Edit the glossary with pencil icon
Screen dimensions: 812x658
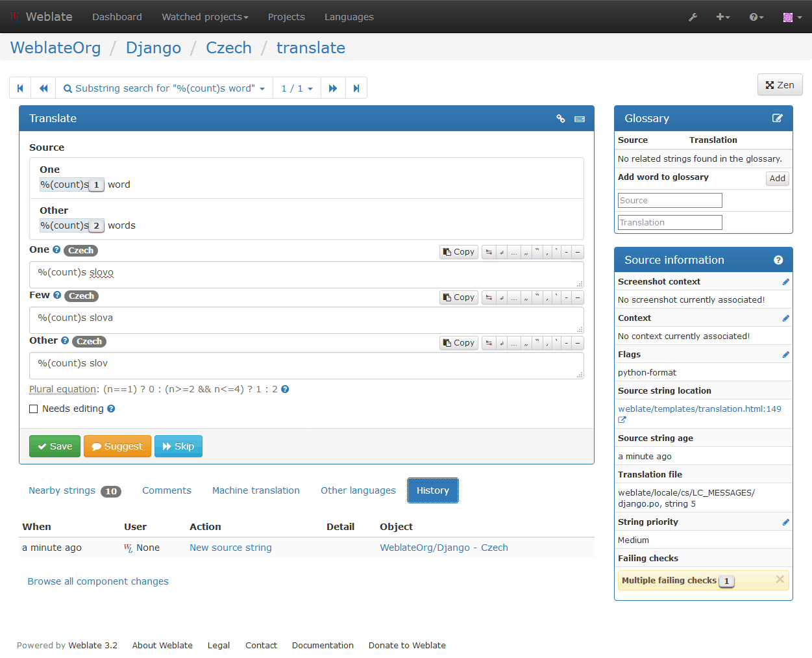point(778,118)
